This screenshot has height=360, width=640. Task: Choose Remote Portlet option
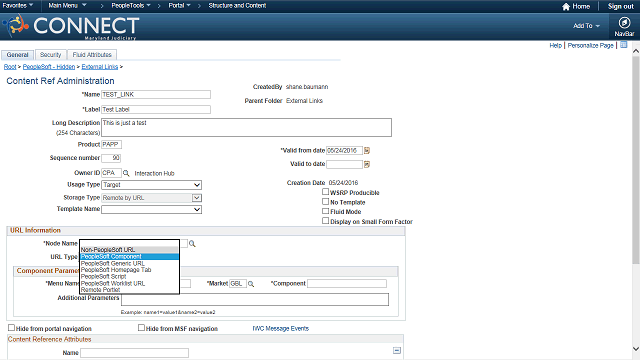coord(129,290)
